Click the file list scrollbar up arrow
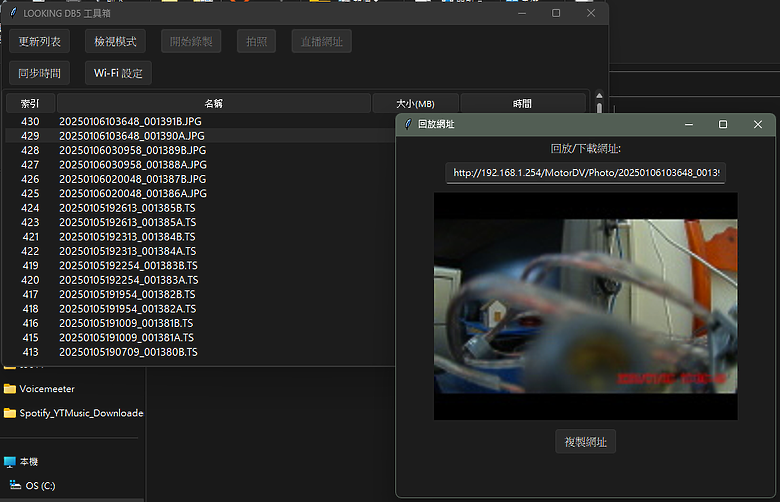780x502 pixels. click(x=599, y=96)
